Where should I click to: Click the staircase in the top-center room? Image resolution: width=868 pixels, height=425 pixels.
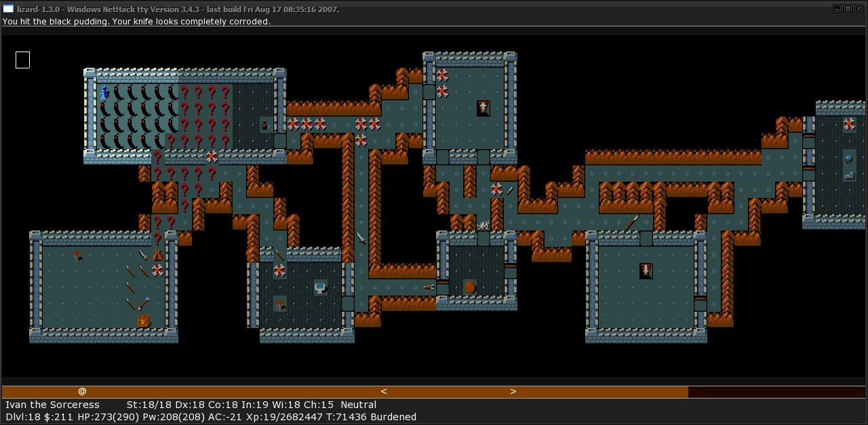click(x=483, y=108)
